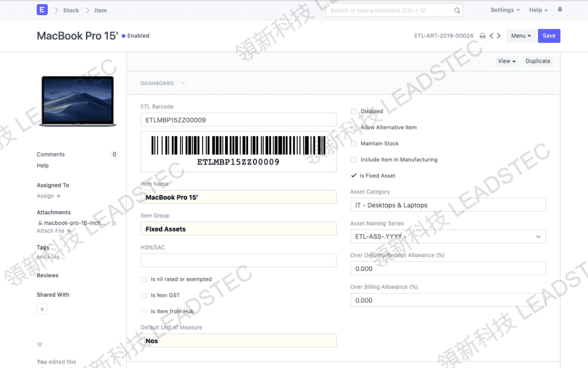Go to previous record with left chevron
This screenshot has width=588, height=368.
491,36
